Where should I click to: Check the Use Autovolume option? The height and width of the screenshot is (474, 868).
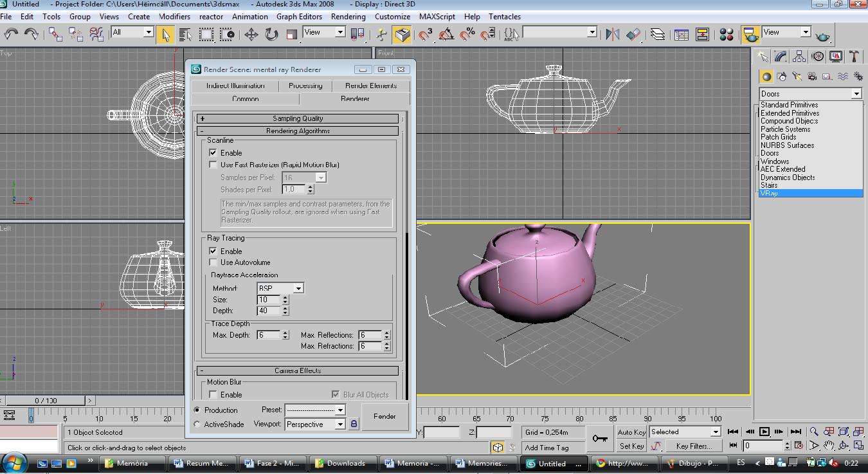213,262
